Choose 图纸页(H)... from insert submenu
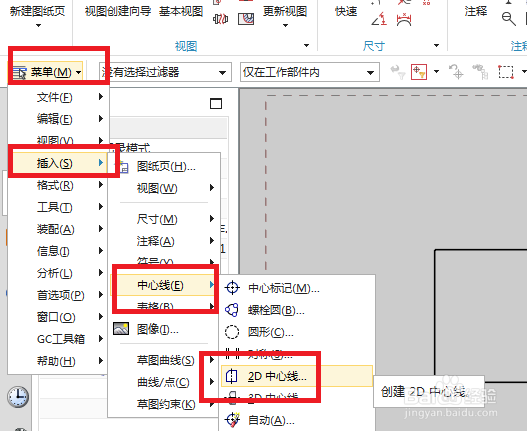The image size is (527, 431). (x=165, y=166)
